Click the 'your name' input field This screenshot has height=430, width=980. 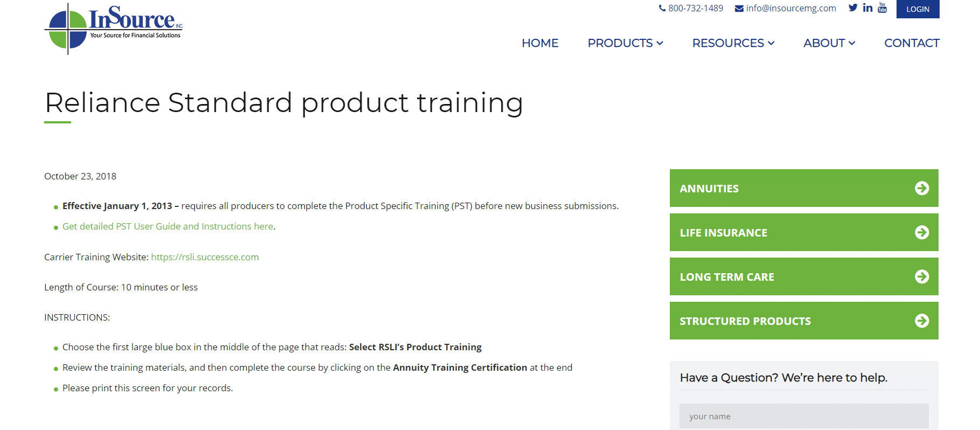tap(804, 416)
